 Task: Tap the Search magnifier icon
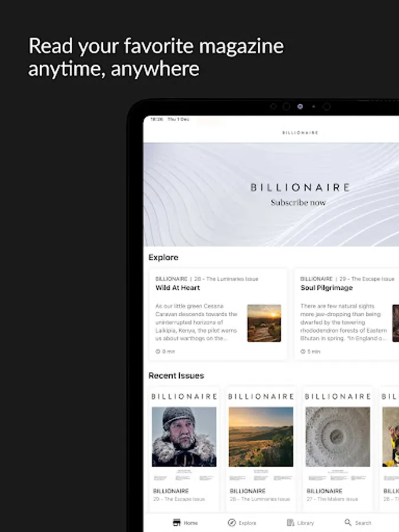point(348,522)
